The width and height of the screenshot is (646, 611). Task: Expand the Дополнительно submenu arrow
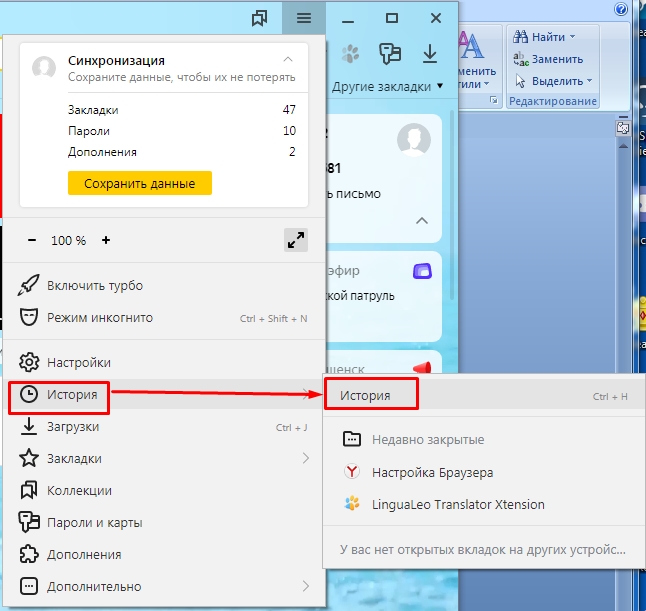coord(306,586)
